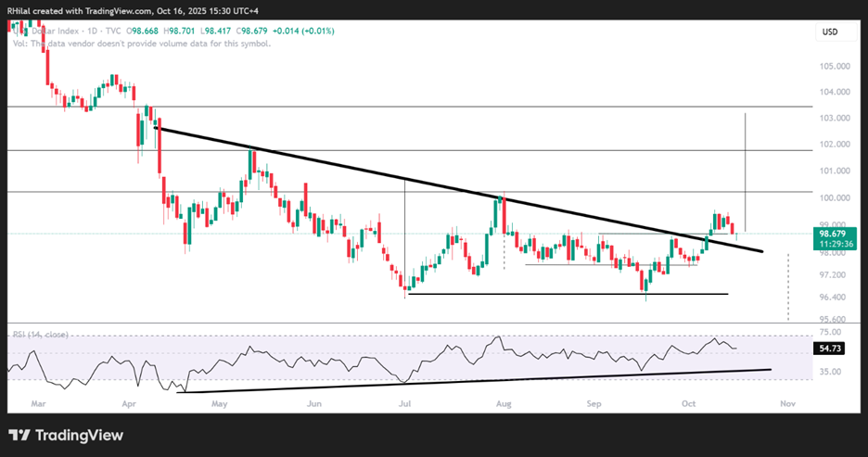The width and height of the screenshot is (868, 457).
Task: Select the low value L98.417
Action: [216, 32]
